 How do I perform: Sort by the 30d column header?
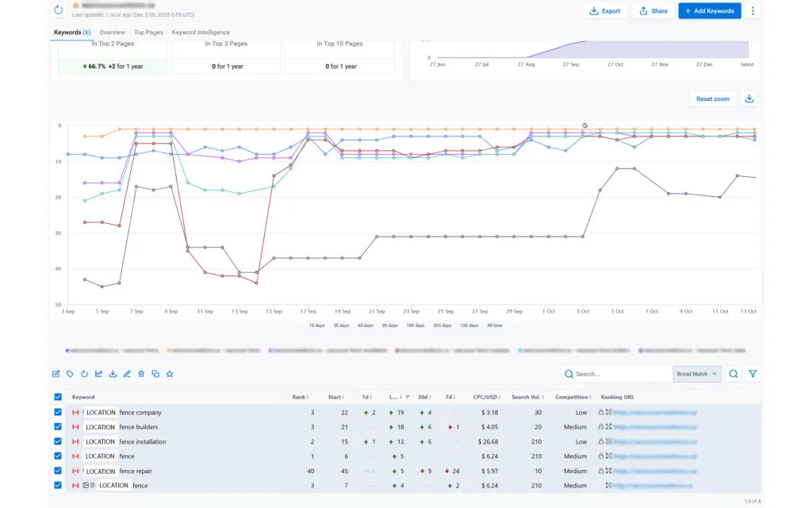(423, 397)
